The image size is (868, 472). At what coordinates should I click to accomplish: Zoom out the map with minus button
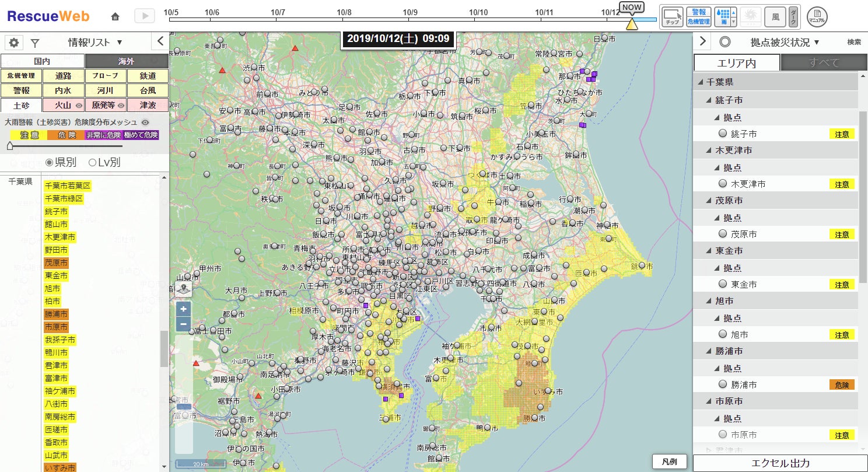click(184, 324)
